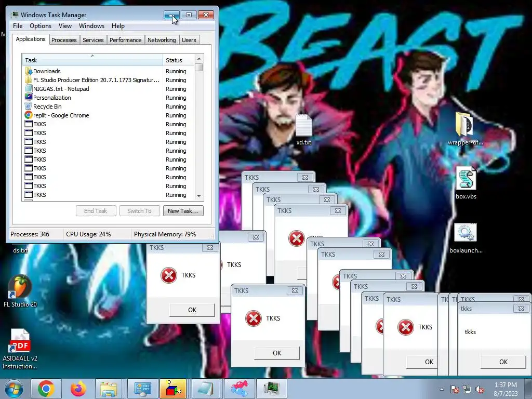Switch to the Processes tab
Viewport: 532px width, 399px height.
click(64, 40)
